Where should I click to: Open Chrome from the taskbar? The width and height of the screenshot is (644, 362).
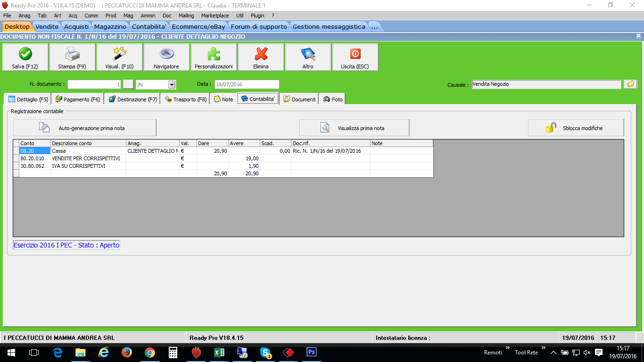click(149, 352)
